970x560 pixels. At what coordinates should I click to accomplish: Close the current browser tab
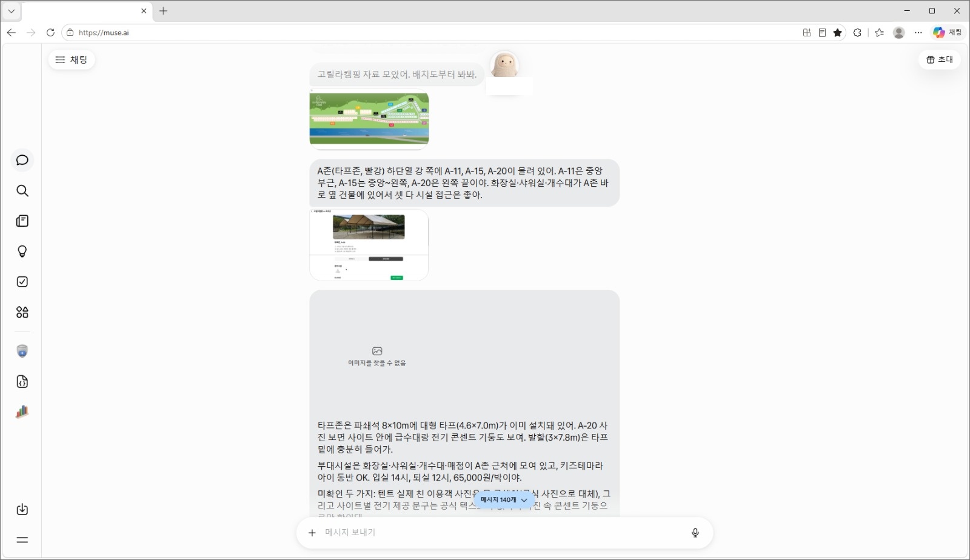144,11
